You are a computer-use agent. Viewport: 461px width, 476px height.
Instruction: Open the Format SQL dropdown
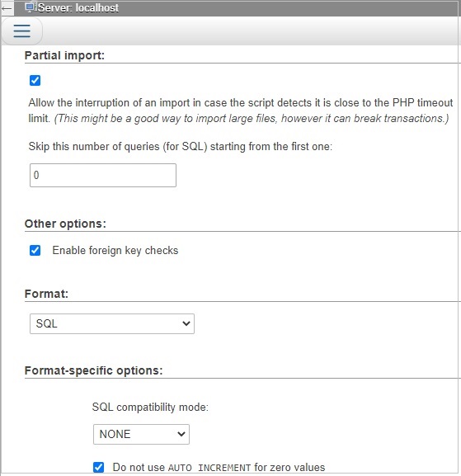click(112, 323)
